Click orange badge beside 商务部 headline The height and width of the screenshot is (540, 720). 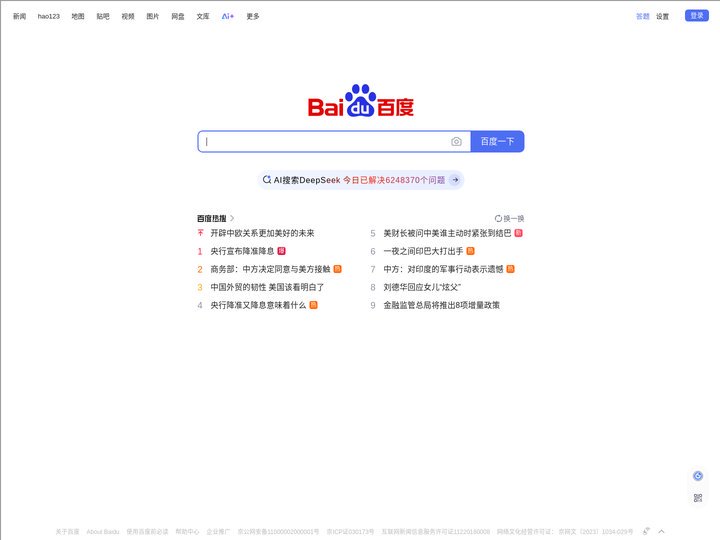click(338, 269)
